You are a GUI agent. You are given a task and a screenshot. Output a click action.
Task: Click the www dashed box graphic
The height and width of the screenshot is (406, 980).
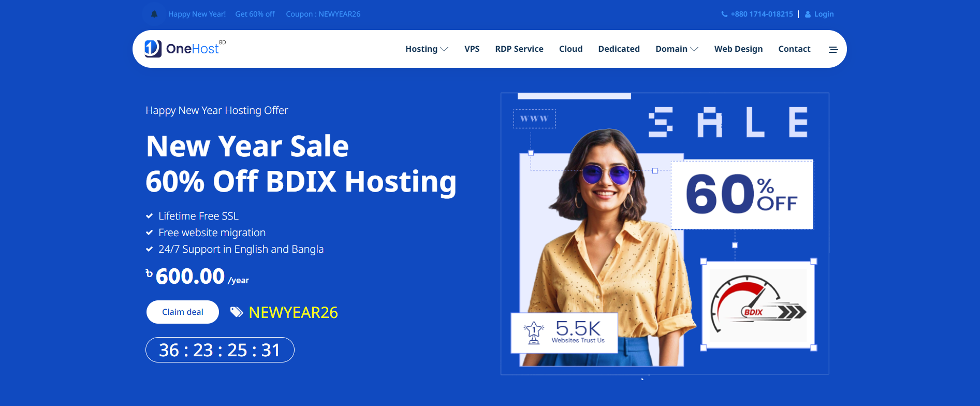tap(534, 119)
